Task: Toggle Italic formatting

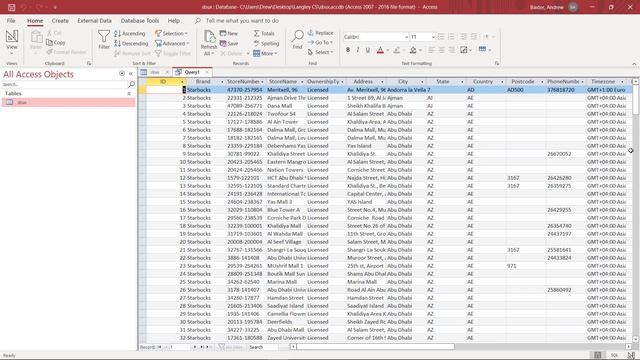Action: (358, 50)
